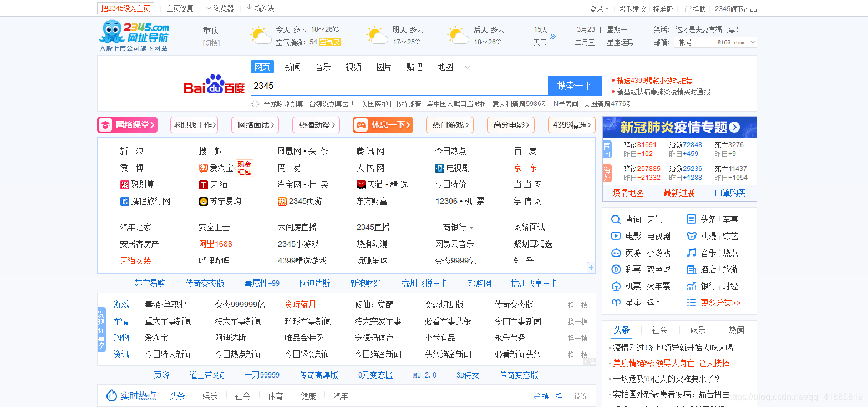The width and height of the screenshot is (868, 407).
Task: Open 电视剧 link with film icon
Action: click(x=453, y=168)
